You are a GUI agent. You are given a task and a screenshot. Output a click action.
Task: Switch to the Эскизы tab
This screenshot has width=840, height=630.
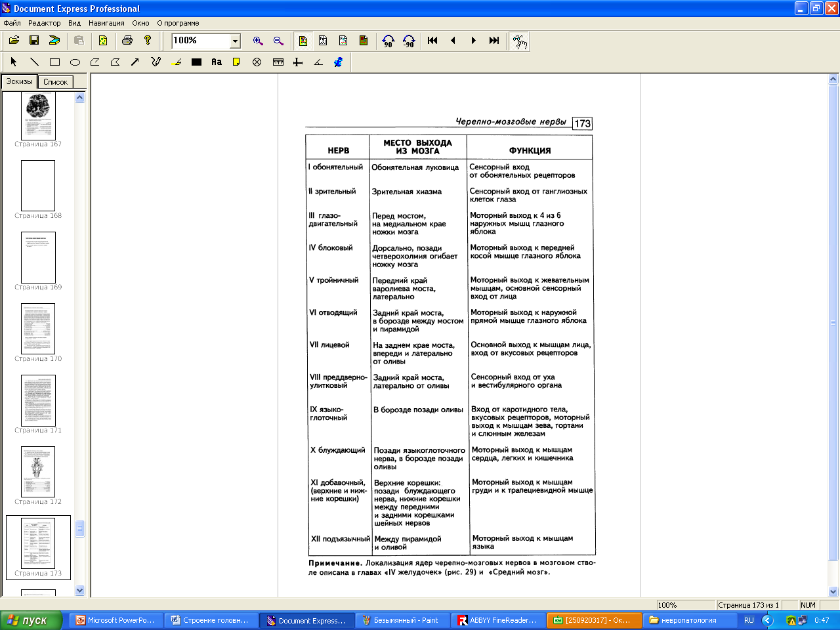(x=19, y=81)
